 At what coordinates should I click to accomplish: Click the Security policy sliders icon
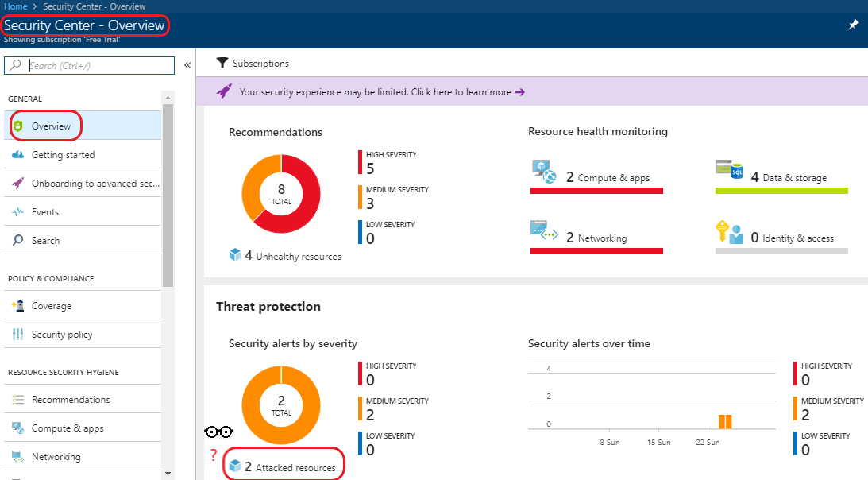18,335
